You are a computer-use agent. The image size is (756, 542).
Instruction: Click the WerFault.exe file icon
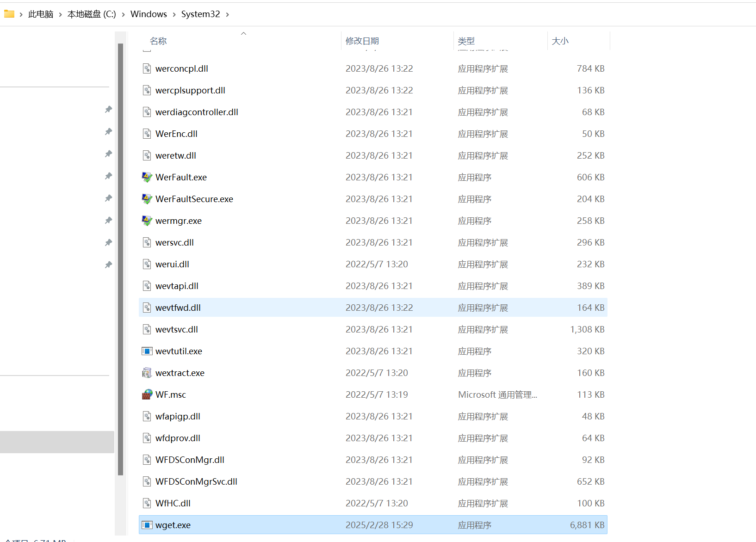pyautogui.click(x=147, y=177)
